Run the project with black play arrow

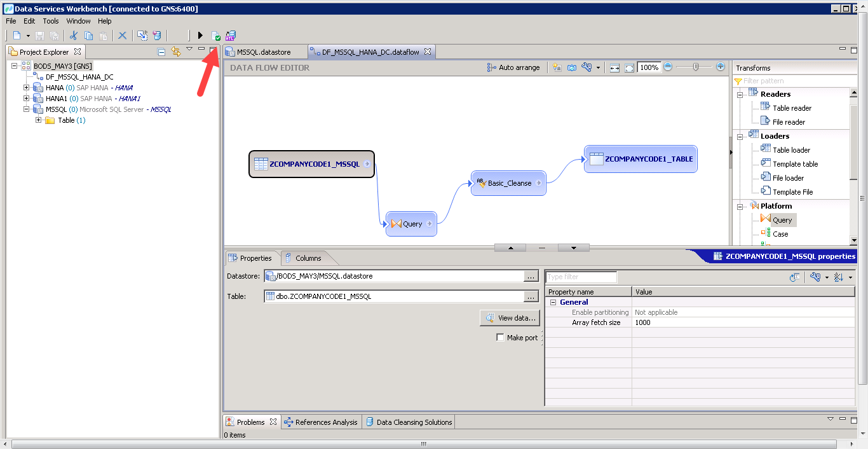click(200, 36)
